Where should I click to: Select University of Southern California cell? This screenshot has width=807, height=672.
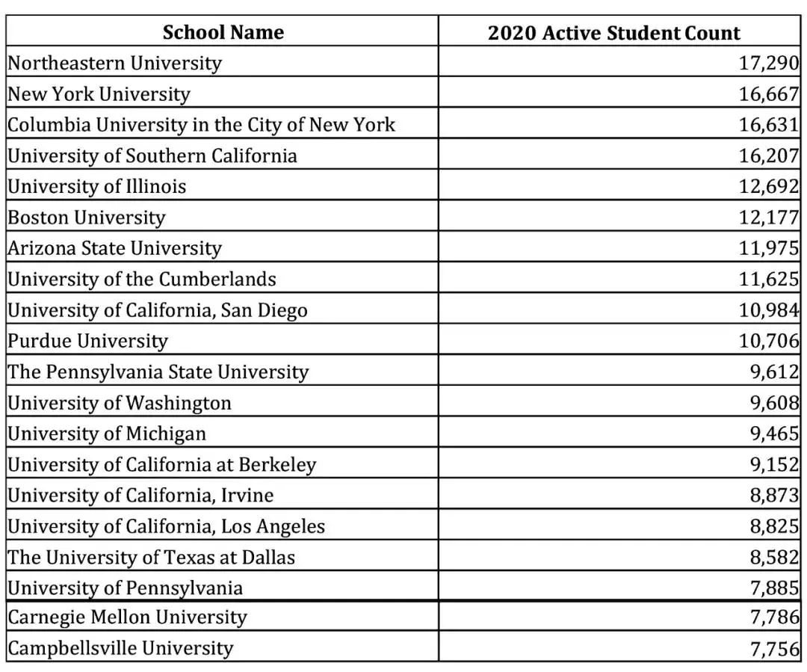152,155
